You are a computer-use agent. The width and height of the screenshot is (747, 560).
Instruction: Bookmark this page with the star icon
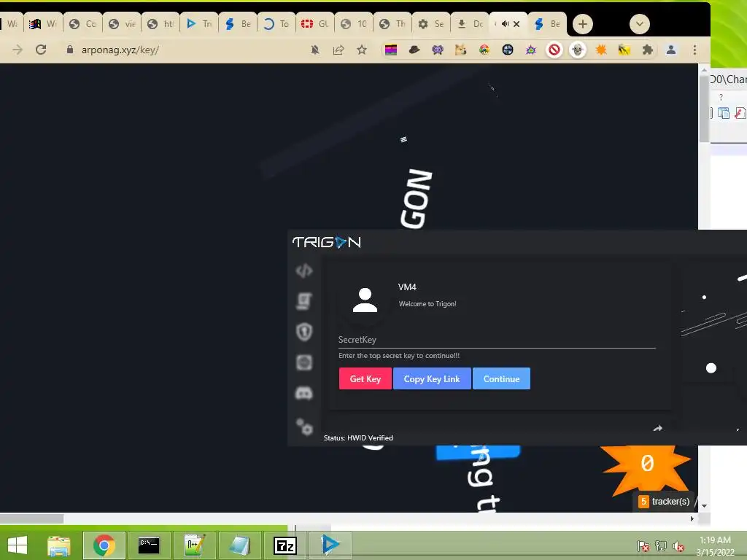pyautogui.click(x=362, y=50)
